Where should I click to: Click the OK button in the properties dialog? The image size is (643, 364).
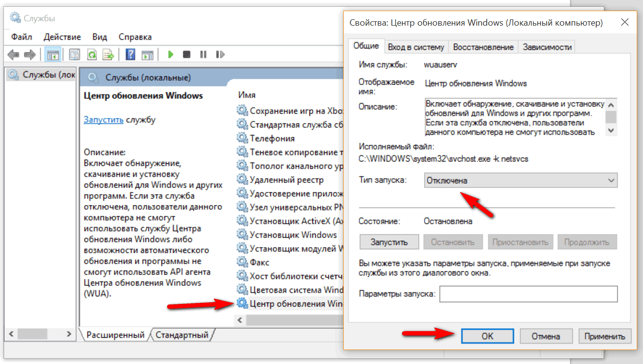pyautogui.click(x=487, y=336)
